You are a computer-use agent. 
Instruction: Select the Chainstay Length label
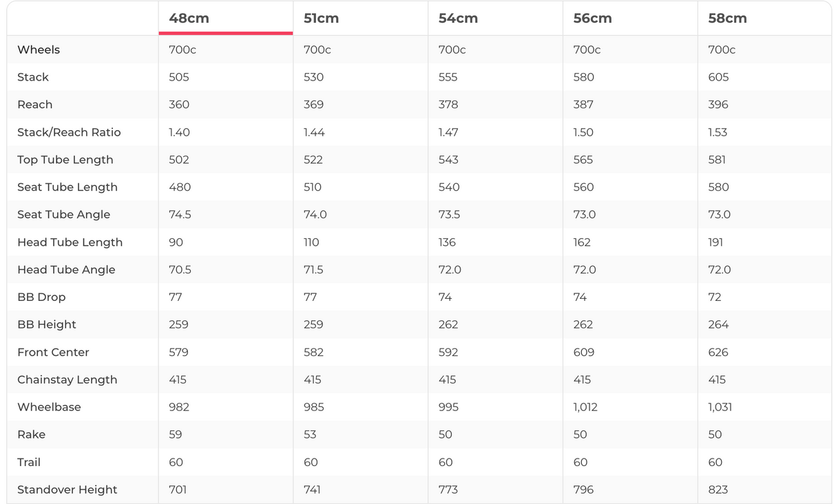tap(67, 380)
